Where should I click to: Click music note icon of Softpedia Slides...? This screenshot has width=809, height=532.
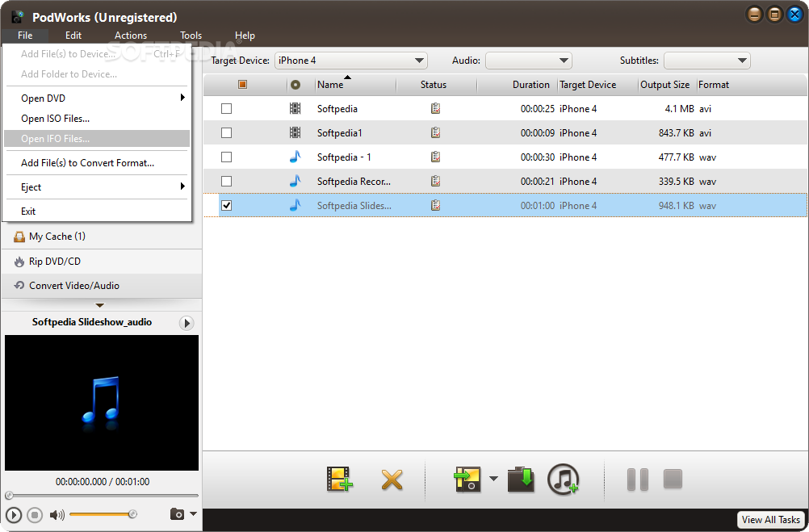pyautogui.click(x=296, y=205)
